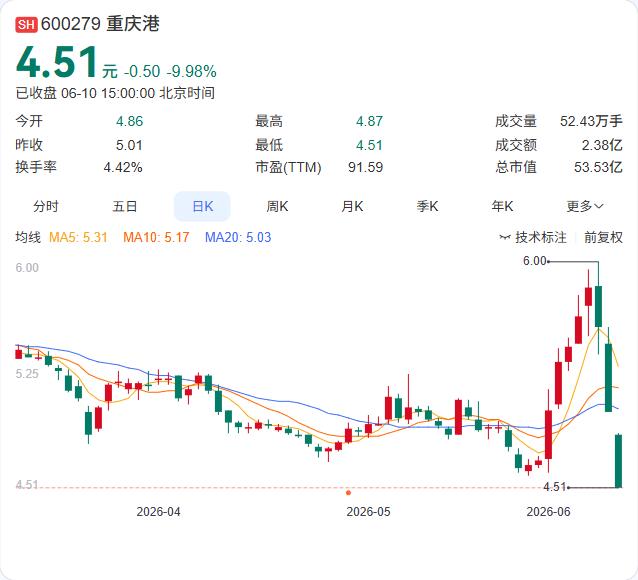Click the 2026-04 date axis label

pos(158,512)
